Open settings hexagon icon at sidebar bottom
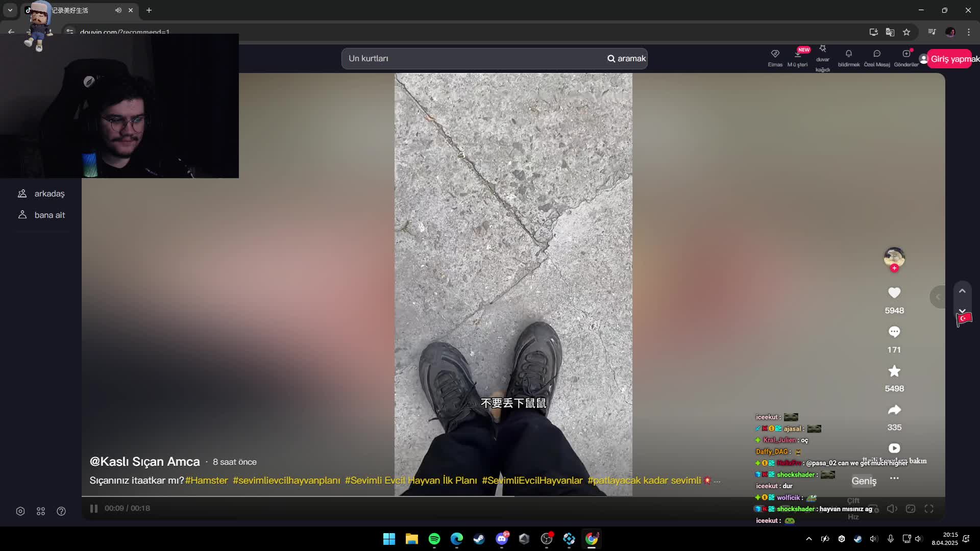Viewport: 980px width, 551px height. [x=20, y=511]
